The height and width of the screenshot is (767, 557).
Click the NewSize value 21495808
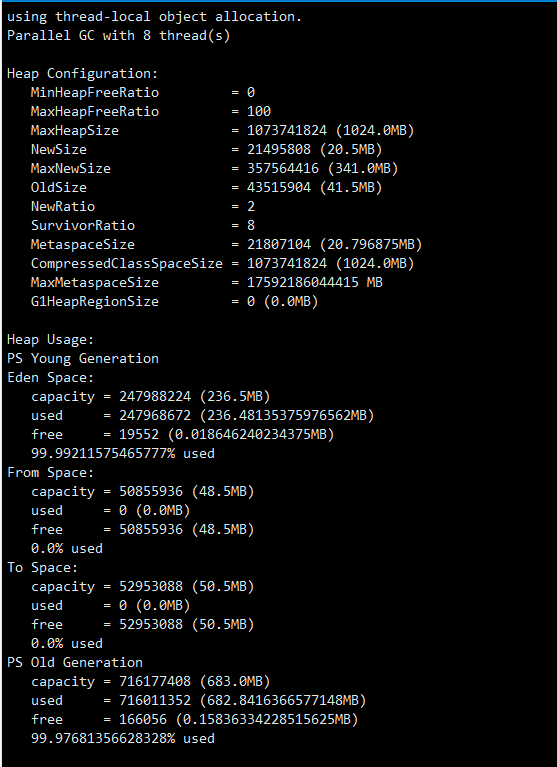coord(279,150)
